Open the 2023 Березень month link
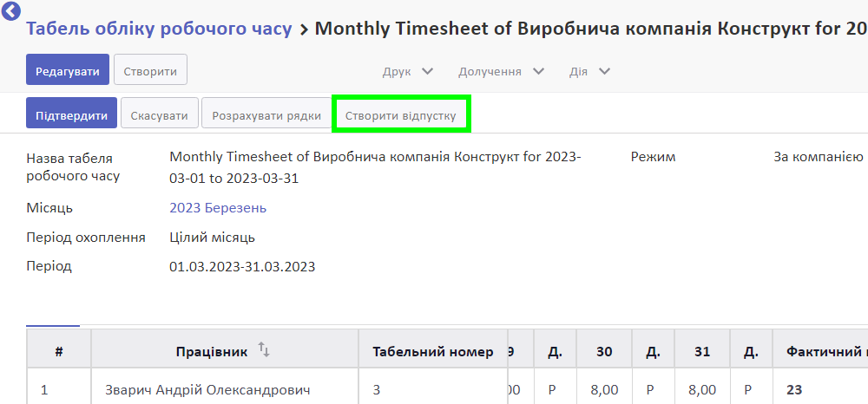 pos(218,208)
